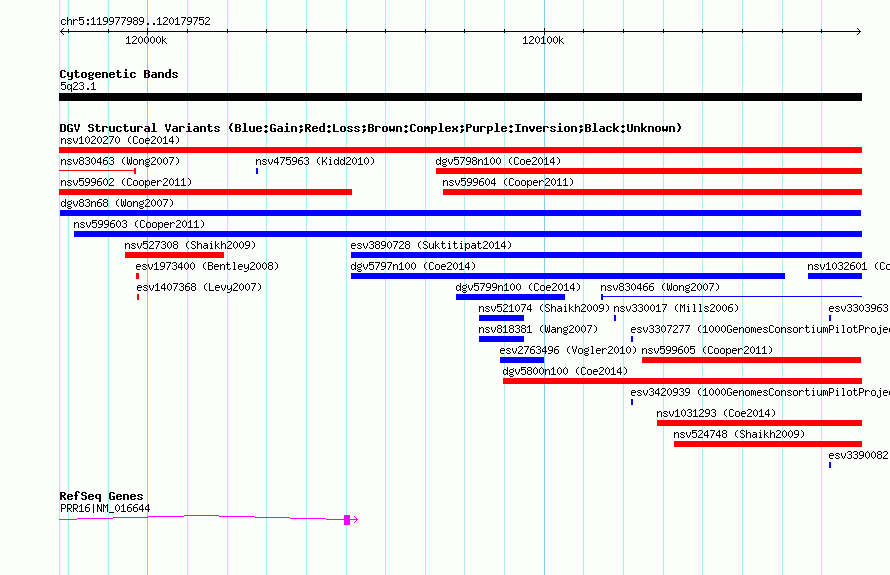Click the 120100k ruler marker
The height and width of the screenshot is (575, 890).
(543, 40)
